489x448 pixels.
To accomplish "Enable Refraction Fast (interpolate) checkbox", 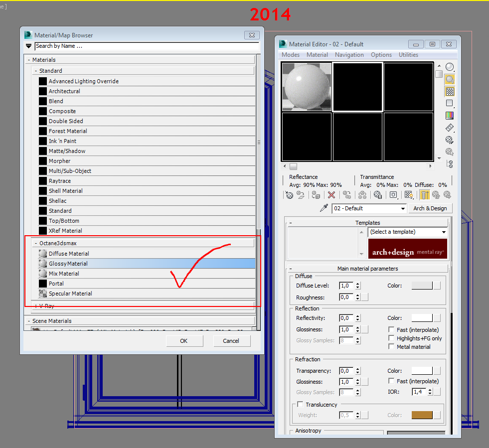I will coord(391,381).
